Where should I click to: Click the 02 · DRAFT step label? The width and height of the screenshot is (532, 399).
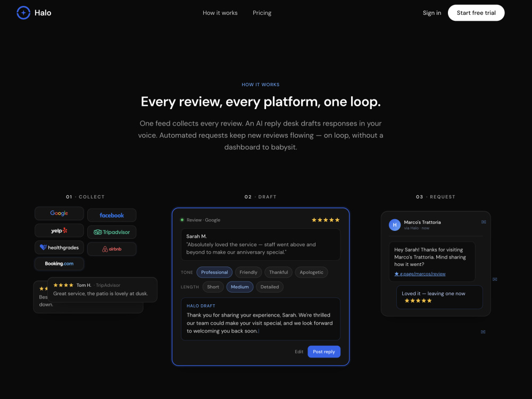pyautogui.click(x=261, y=197)
